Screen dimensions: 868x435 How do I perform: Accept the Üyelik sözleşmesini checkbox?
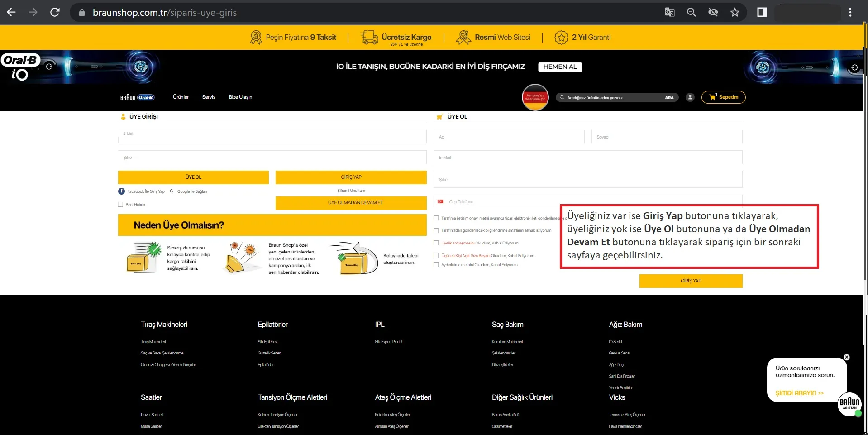[436, 243]
